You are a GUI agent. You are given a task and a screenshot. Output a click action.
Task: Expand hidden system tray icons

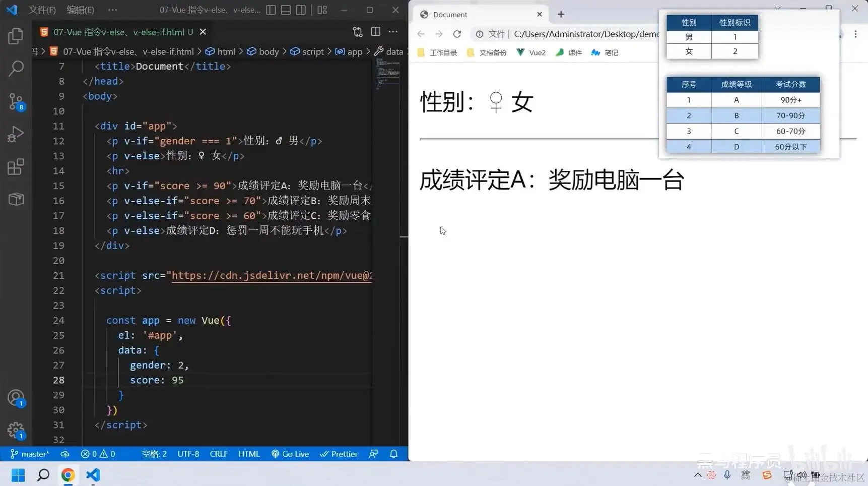[697, 474]
